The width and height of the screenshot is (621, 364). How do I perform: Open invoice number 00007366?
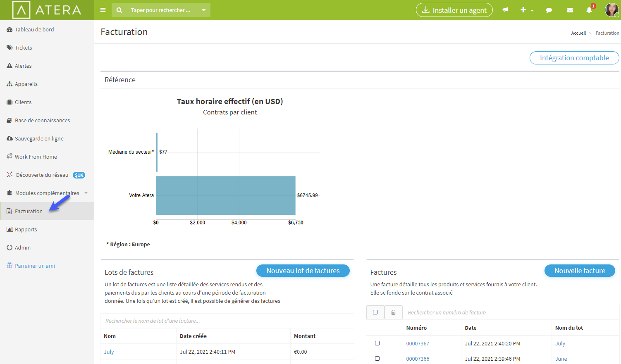coord(418,359)
